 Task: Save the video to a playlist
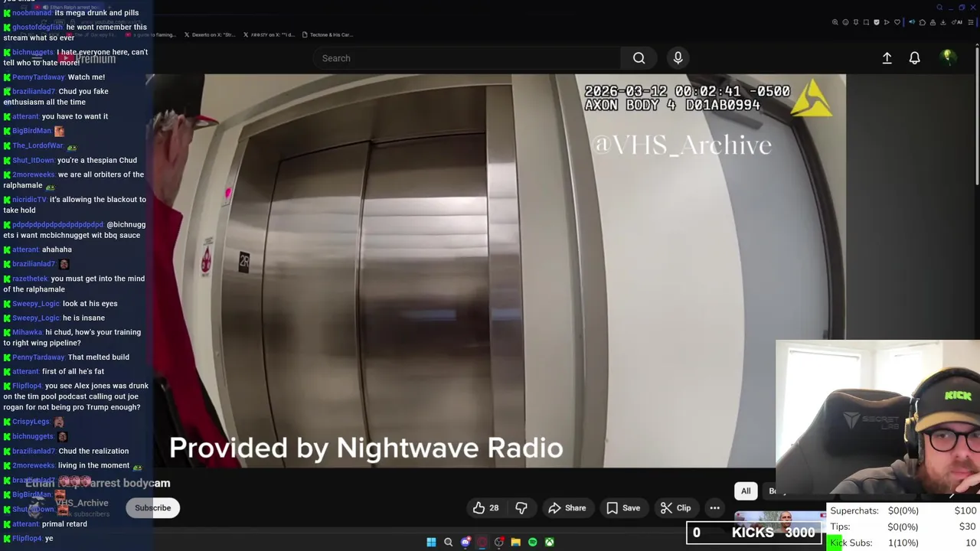[623, 507]
